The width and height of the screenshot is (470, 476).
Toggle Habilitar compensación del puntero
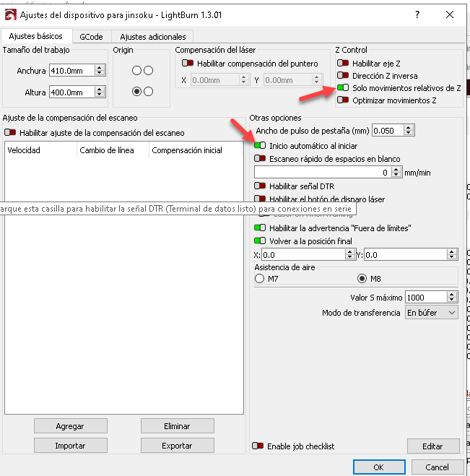click(188, 63)
